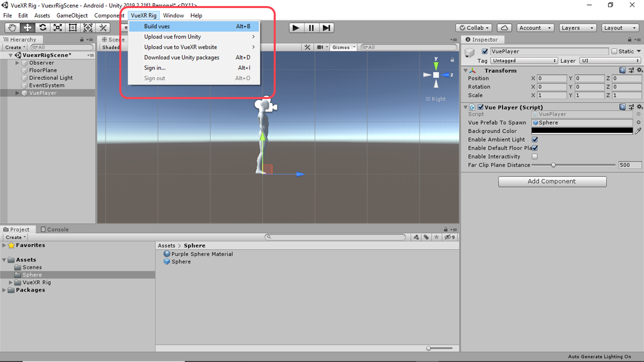Open Vue Player script help icon

point(623,107)
